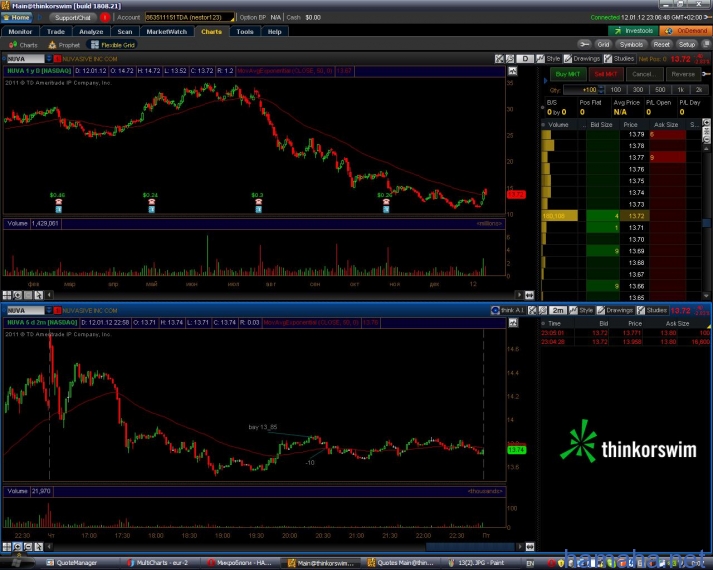Screen dimensions: 713x570
Task: Set quantity to 1k preset
Action: pos(681,90)
